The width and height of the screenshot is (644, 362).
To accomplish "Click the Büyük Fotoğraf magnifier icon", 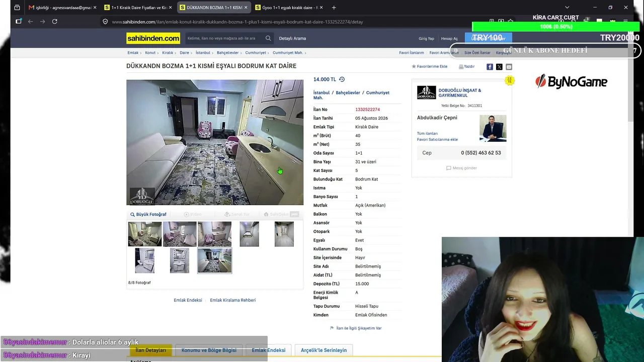I will [132, 214].
